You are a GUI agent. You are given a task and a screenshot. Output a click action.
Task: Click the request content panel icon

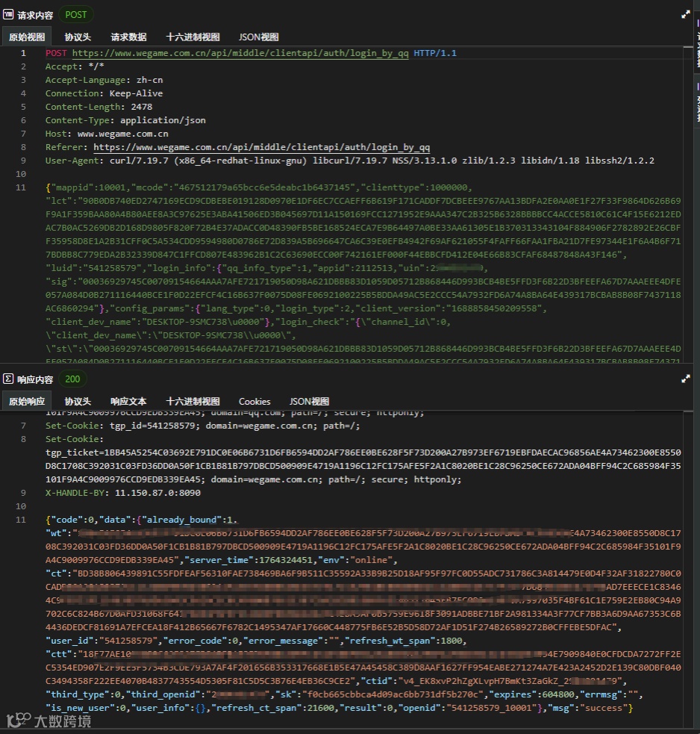click(x=8, y=14)
